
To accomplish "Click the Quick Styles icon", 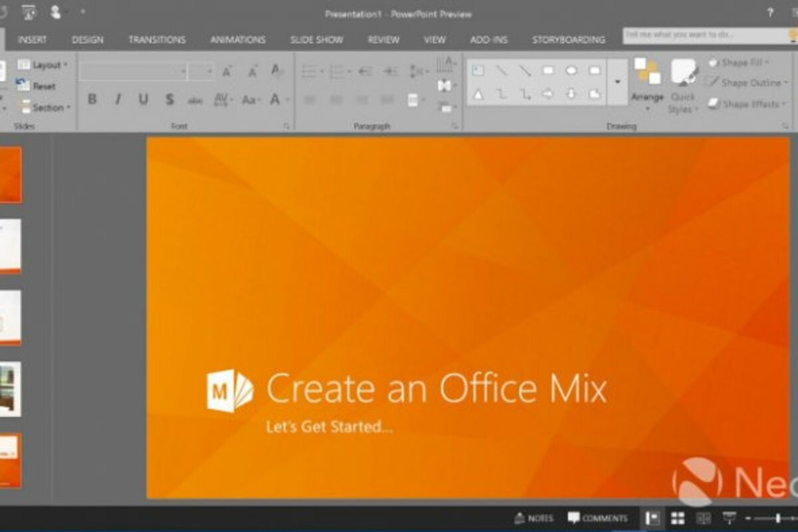I will (x=683, y=72).
